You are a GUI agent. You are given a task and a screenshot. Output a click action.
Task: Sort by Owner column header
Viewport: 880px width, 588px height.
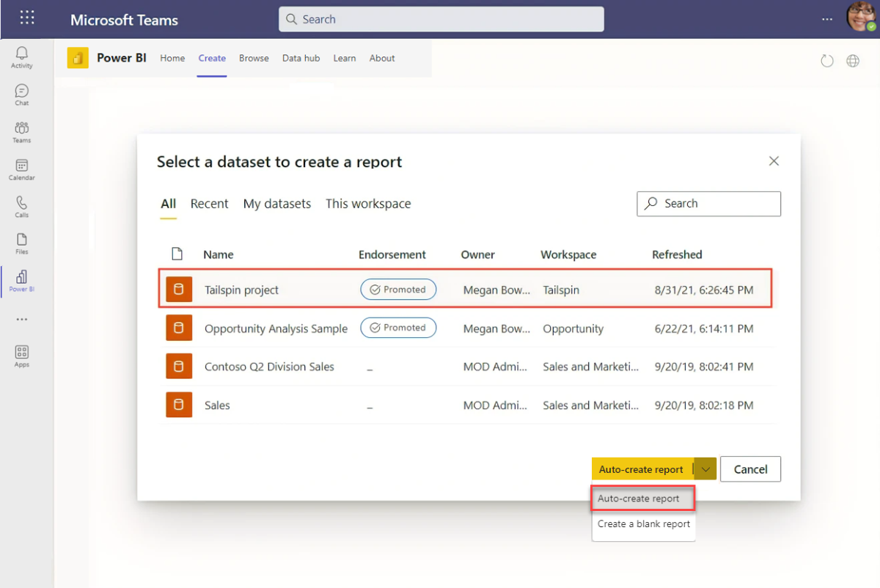478,254
